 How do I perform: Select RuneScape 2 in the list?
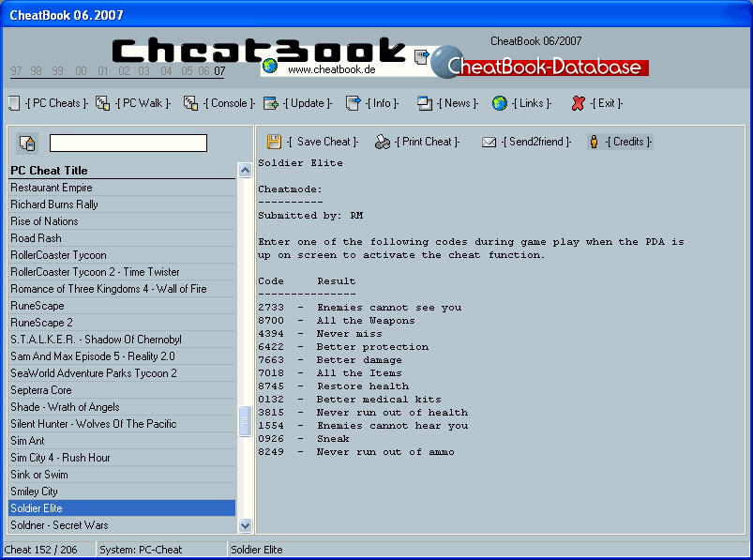point(122,323)
